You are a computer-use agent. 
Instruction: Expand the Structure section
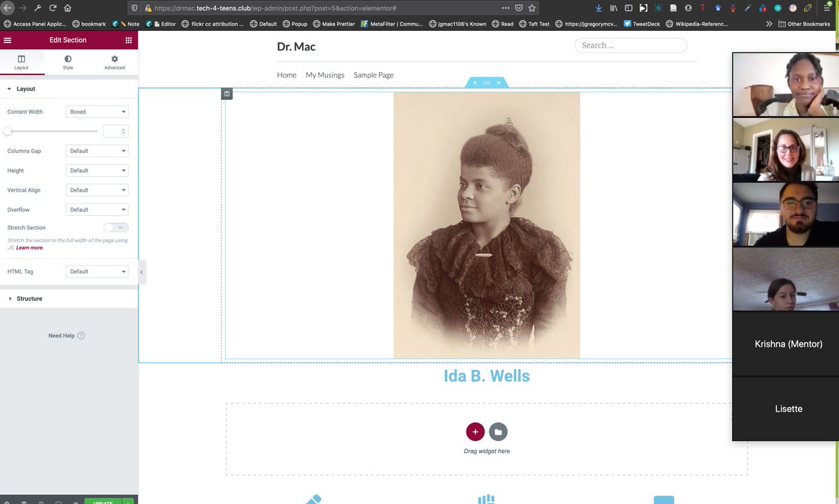click(29, 298)
